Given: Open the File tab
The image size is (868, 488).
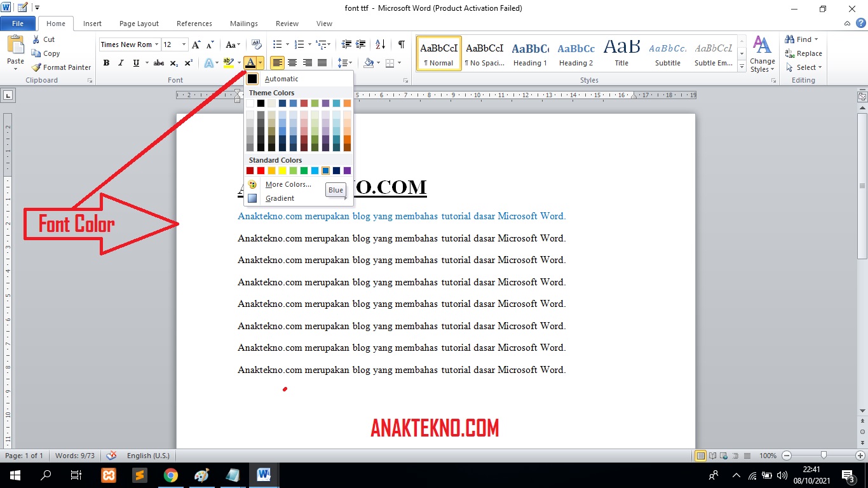Looking at the screenshot, I should pyautogui.click(x=18, y=24).
